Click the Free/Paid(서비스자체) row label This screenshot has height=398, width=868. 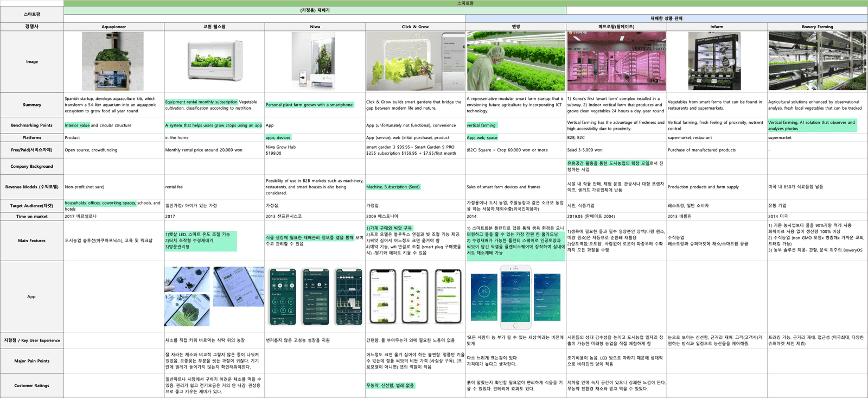(32, 150)
